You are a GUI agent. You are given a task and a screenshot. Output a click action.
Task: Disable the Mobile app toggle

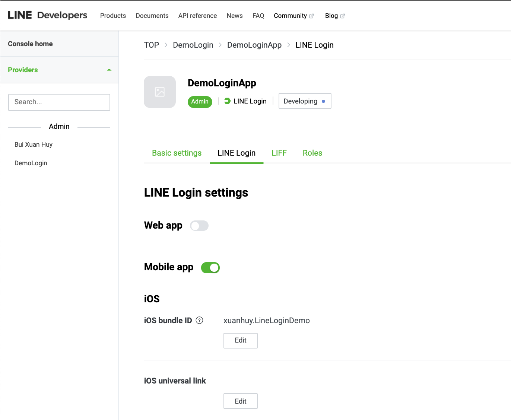pyautogui.click(x=210, y=268)
